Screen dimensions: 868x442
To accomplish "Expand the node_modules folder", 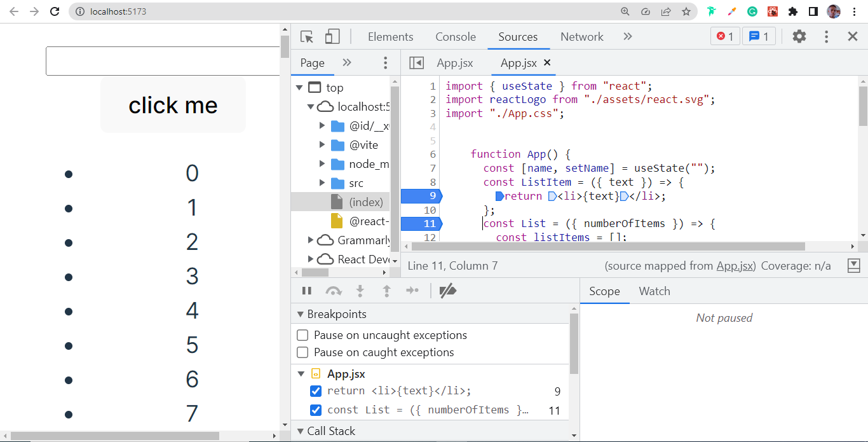I will tap(323, 164).
